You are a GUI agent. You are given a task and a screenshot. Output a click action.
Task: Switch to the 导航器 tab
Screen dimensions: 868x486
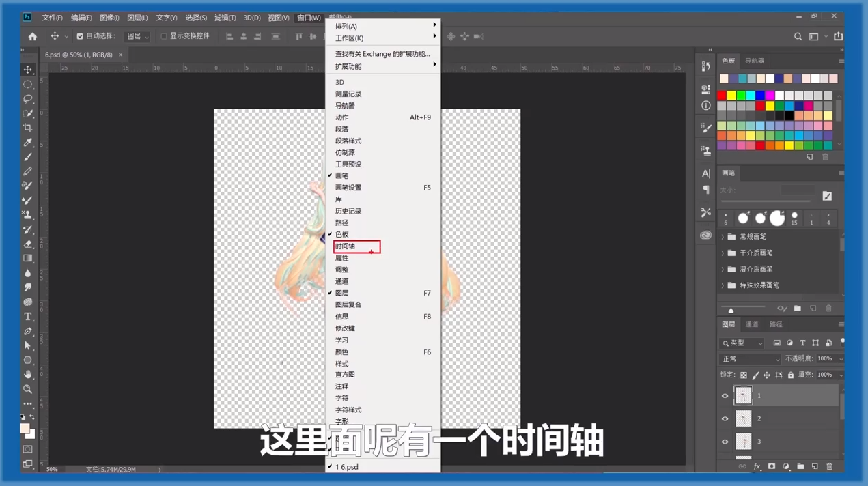pyautogui.click(x=755, y=61)
